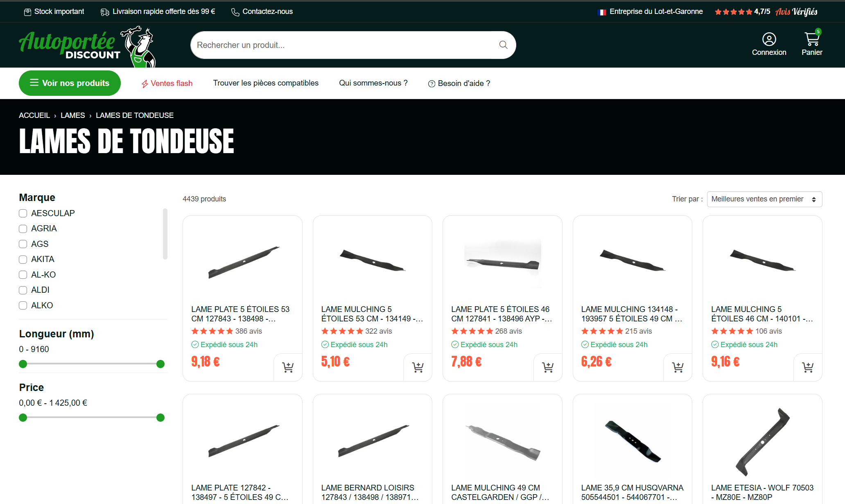Enable the AKITA brand filter

point(23,259)
